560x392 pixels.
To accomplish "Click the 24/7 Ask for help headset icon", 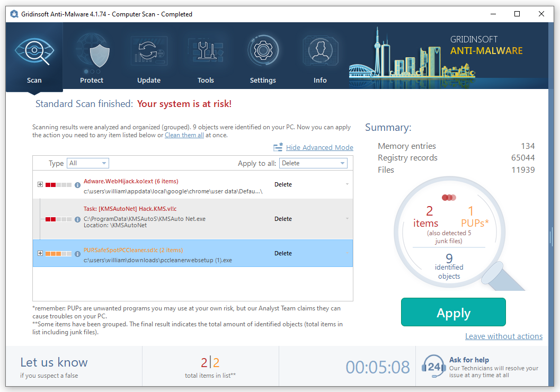I will coord(433,366).
